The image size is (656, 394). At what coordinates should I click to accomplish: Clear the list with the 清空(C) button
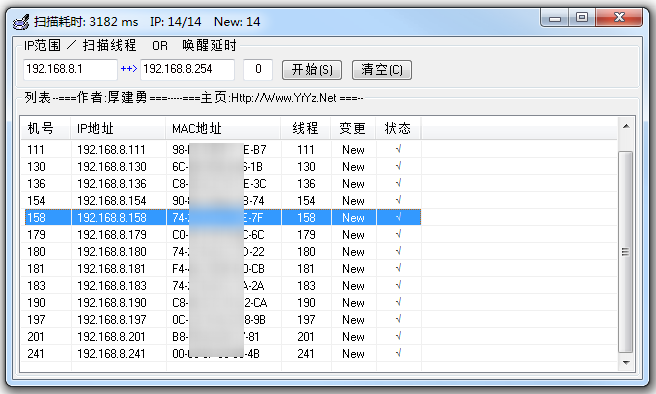(382, 70)
